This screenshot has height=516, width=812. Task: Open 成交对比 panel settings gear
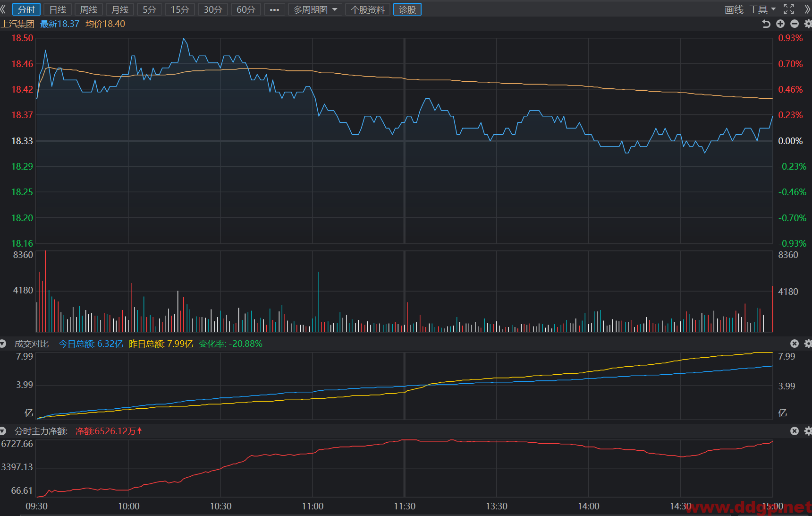(x=808, y=344)
